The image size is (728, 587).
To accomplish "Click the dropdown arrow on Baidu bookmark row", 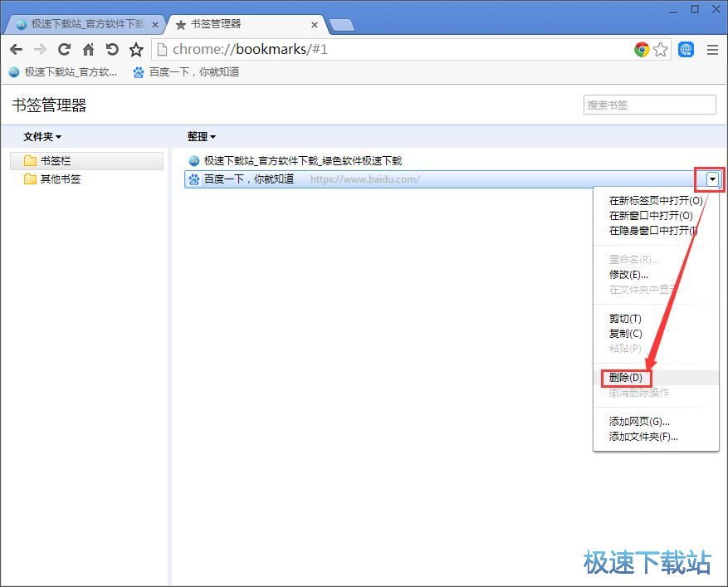I will 712,179.
